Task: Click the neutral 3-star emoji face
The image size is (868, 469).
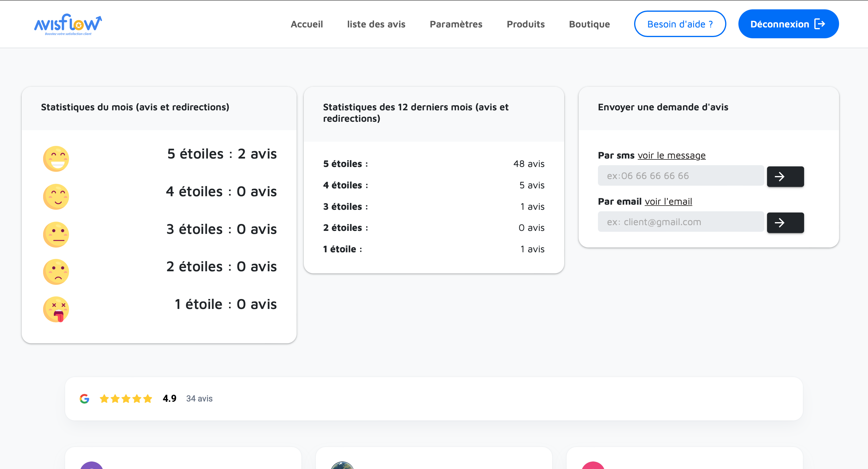Action: click(x=56, y=234)
